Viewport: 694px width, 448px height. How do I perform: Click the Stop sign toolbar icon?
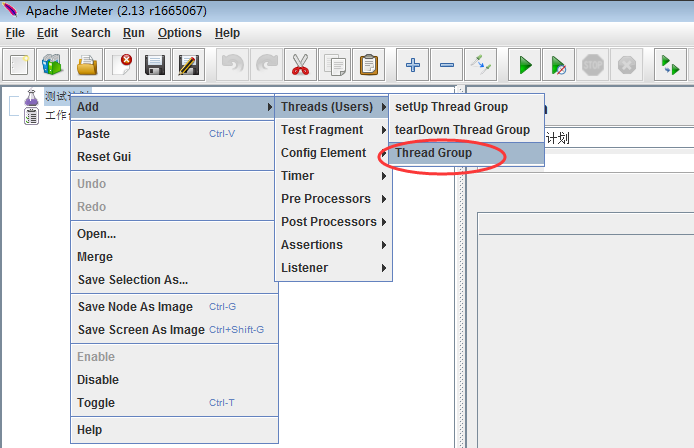(x=593, y=65)
